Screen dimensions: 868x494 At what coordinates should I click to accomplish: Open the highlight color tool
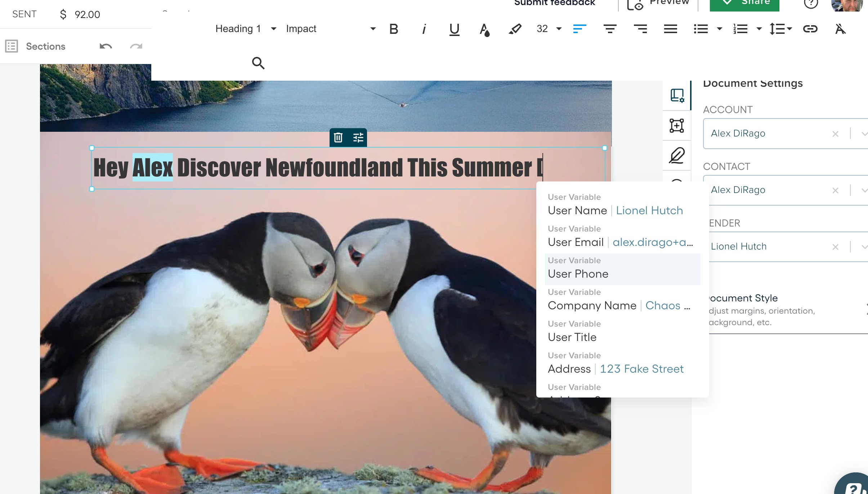pos(515,29)
